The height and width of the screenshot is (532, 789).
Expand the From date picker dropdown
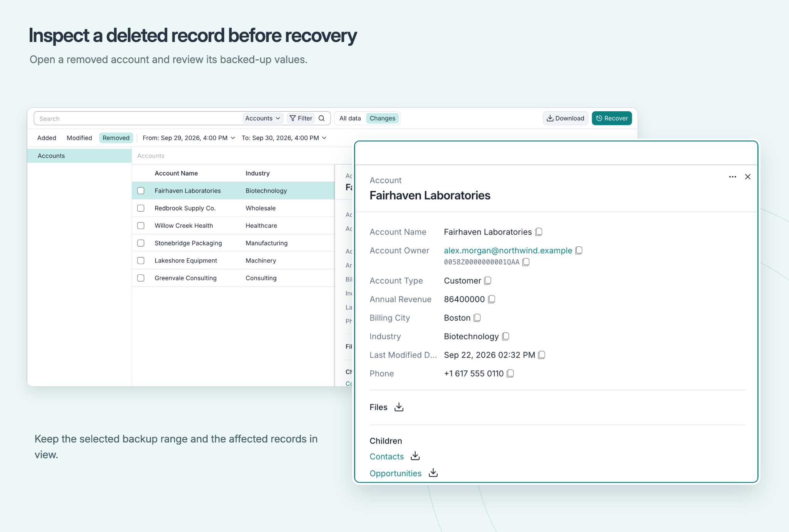click(189, 138)
